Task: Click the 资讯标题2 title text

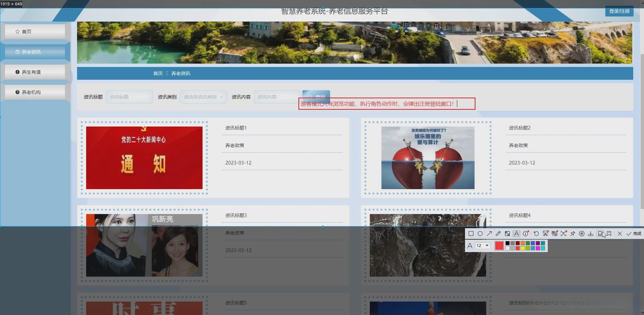Action: tap(520, 128)
